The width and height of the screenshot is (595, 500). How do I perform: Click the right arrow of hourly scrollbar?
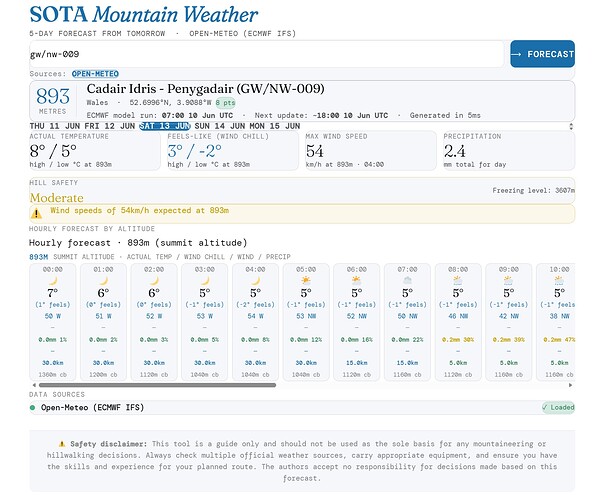(570, 385)
